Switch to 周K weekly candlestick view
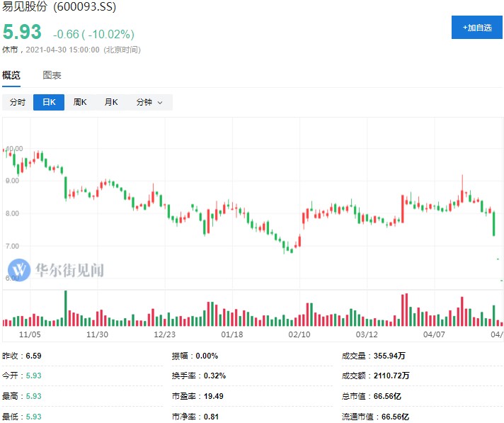The image size is (504, 423). tap(80, 102)
